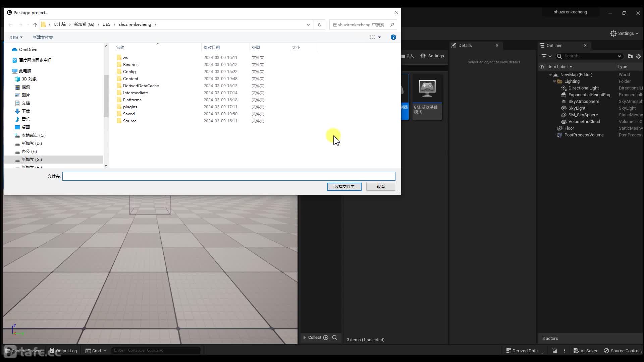Click the Content folder in file browser
This screenshot has height=362, width=644.
(130, 78)
